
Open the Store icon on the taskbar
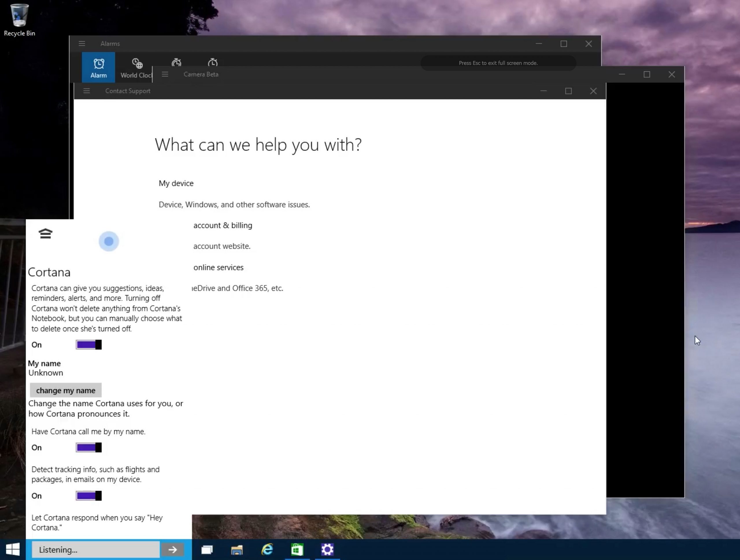tap(297, 550)
